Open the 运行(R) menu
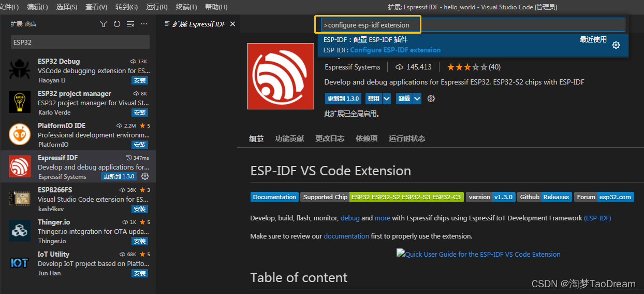 [x=157, y=7]
